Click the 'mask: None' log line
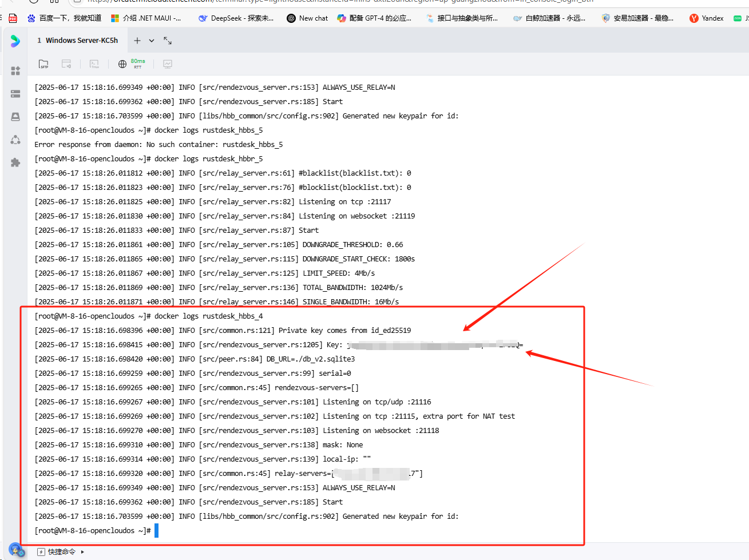749x560 pixels. point(199,445)
